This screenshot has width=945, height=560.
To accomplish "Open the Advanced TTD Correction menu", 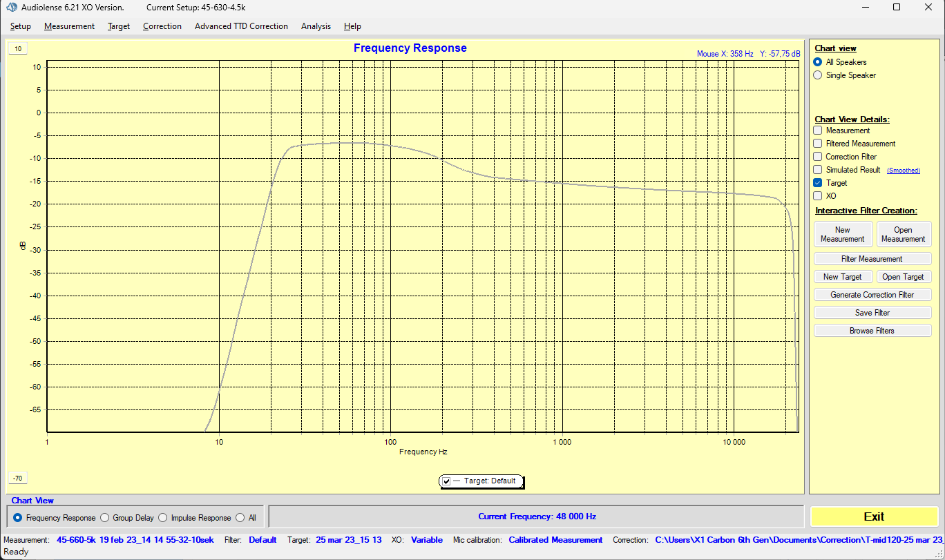I will coord(241,26).
